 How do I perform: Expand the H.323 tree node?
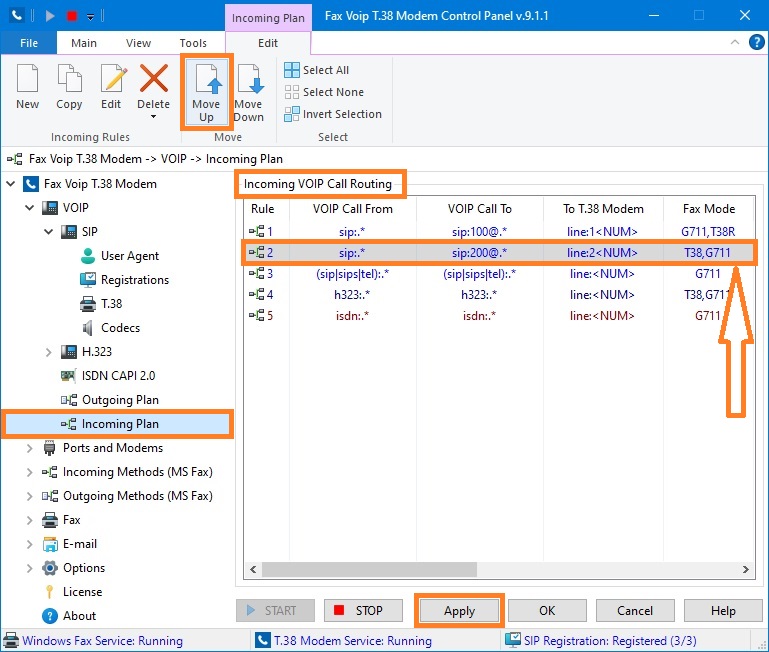click(x=48, y=352)
